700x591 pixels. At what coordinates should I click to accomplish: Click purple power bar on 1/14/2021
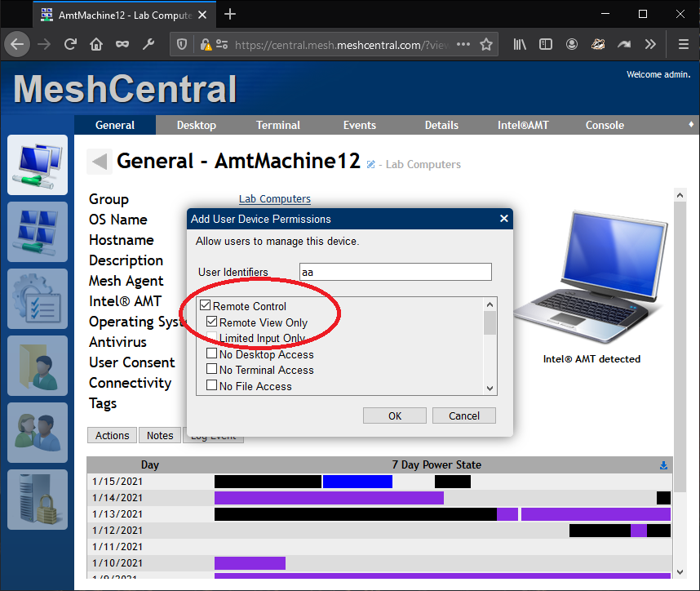pos(329,498)
